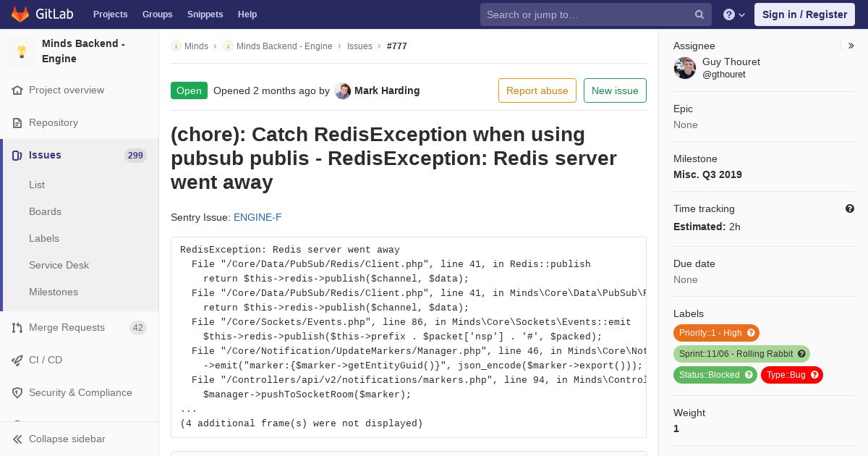
Task: Click Guy Thouret's assignee avatar
Action: click(685, 68)
